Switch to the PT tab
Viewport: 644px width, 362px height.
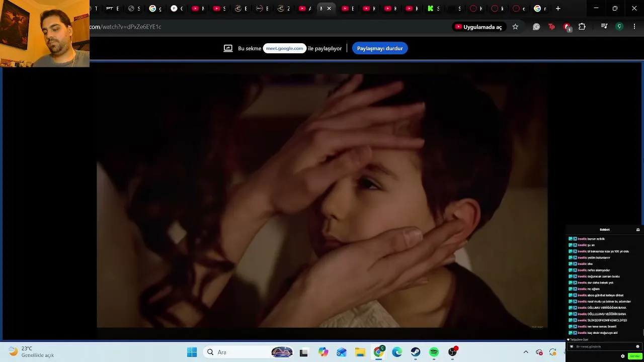click(112, 9)
